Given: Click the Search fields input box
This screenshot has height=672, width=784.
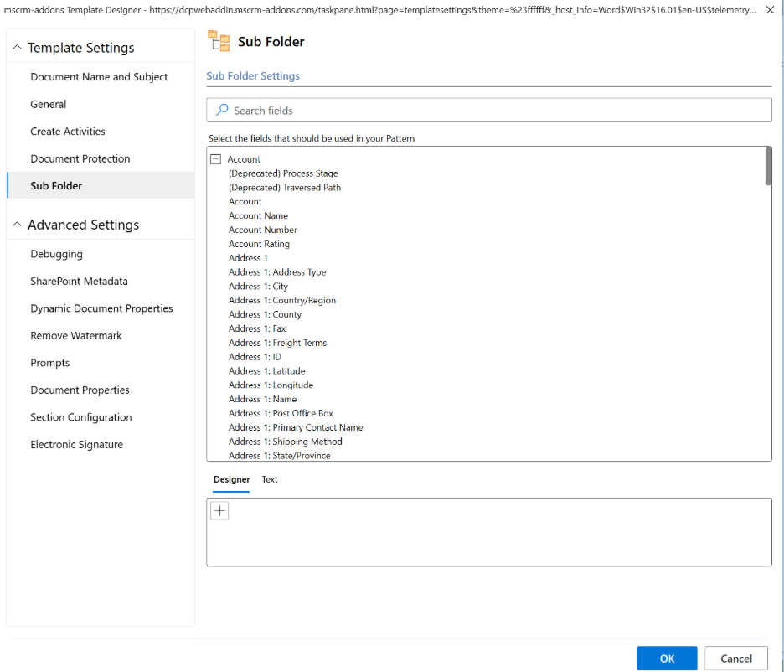Looking at the screenshot, I should (x=494, y=110).
